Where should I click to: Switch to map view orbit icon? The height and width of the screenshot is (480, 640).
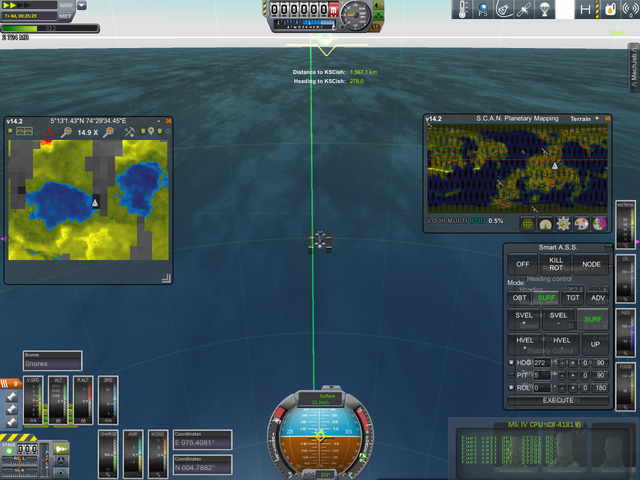coord(61,473)
